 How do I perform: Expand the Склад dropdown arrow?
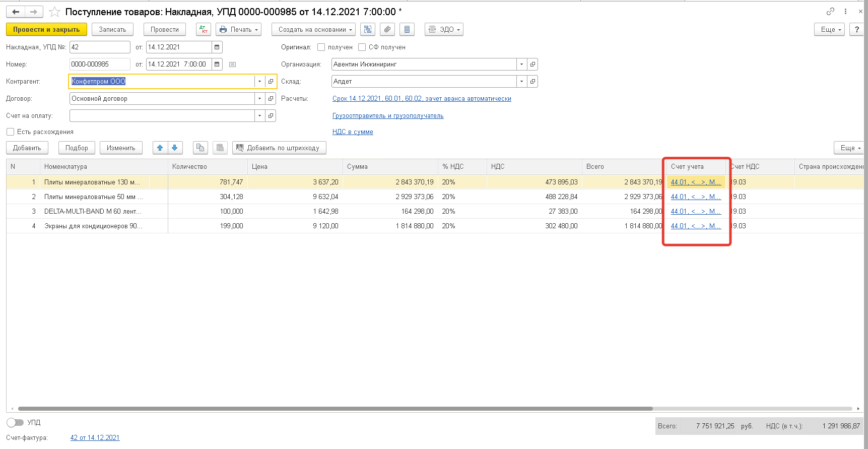521,82
